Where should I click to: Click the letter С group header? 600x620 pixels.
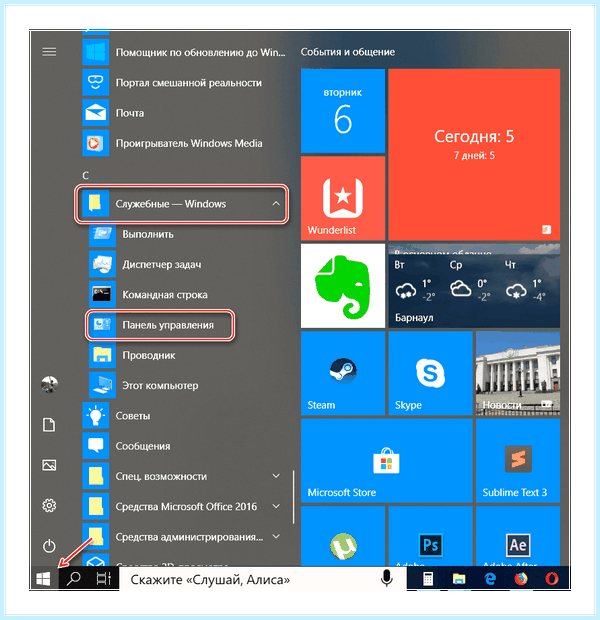(x=85, y=176)
